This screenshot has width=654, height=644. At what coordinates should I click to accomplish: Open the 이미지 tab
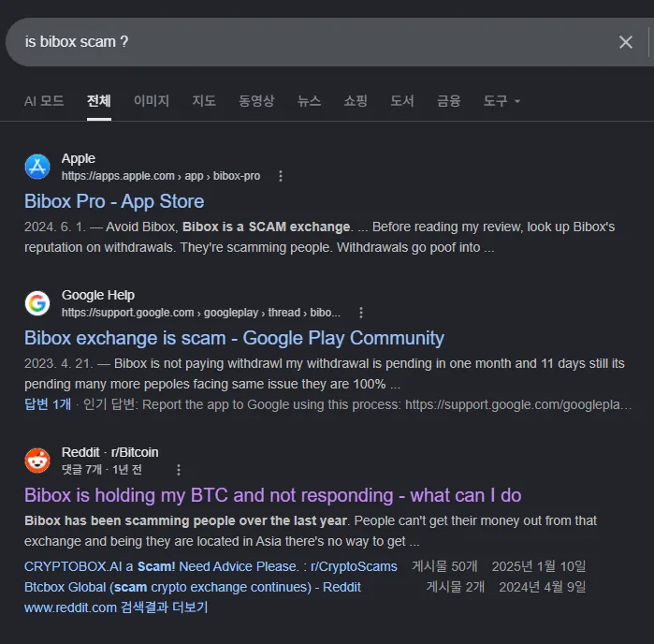coord(152,100)
